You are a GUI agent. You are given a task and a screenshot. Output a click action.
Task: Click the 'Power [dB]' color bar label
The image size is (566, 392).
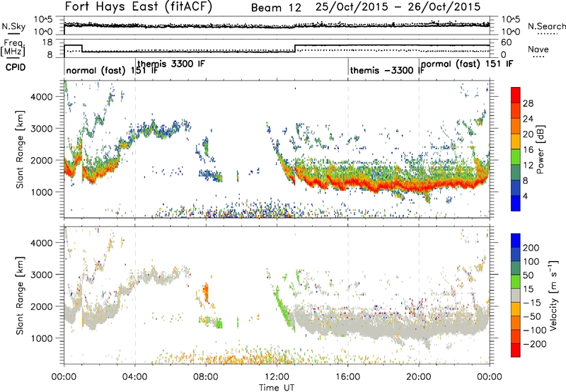click(x=540, y=149)
